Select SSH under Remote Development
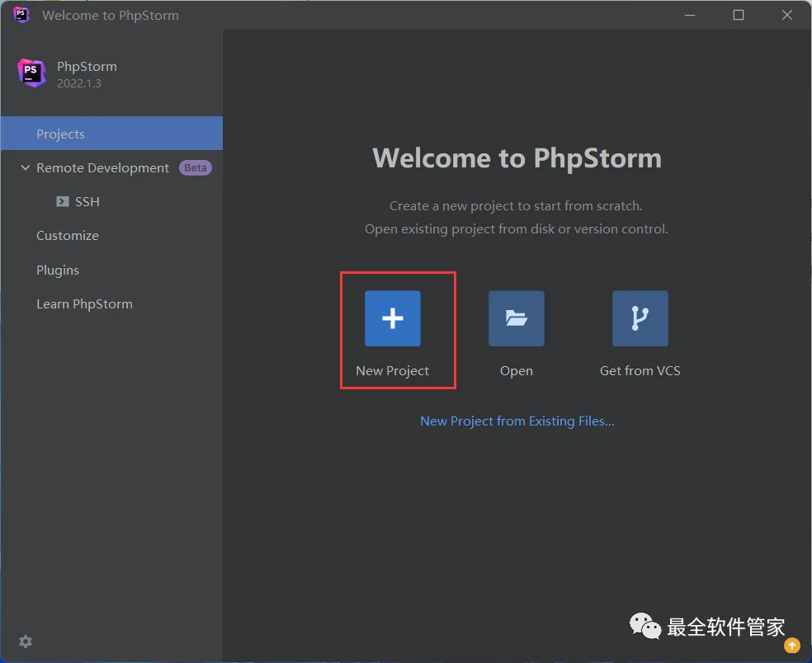 coord(87,201)
